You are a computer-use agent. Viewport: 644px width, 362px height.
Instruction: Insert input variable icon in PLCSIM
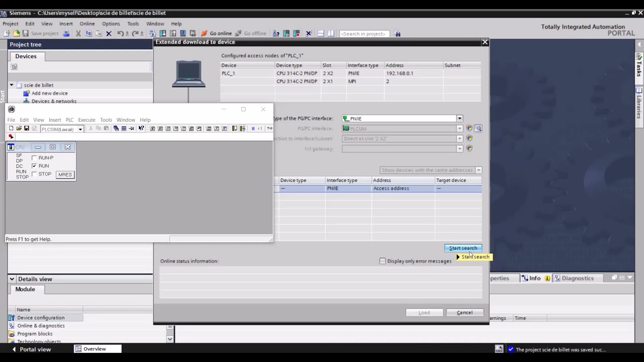[152, 129]
